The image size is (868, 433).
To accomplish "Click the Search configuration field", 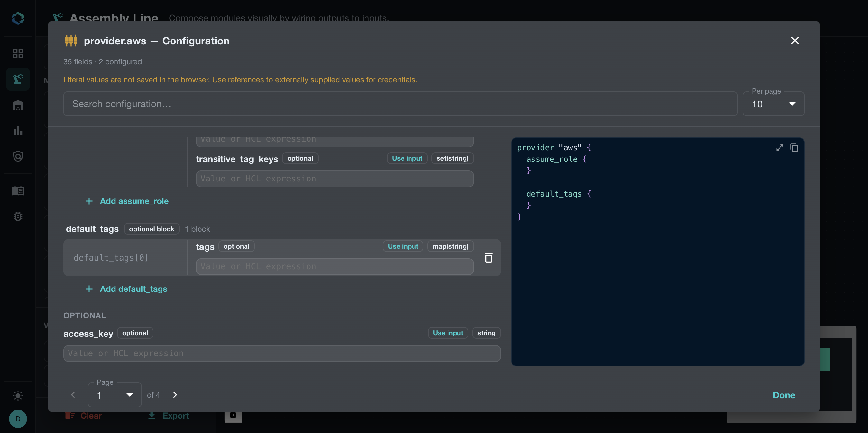I will click(400, 104).
